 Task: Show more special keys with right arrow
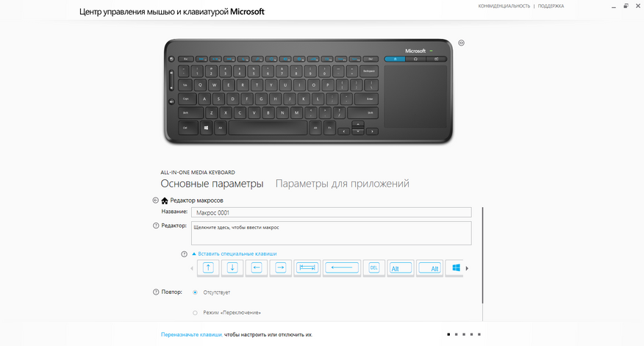click(467, 268)
